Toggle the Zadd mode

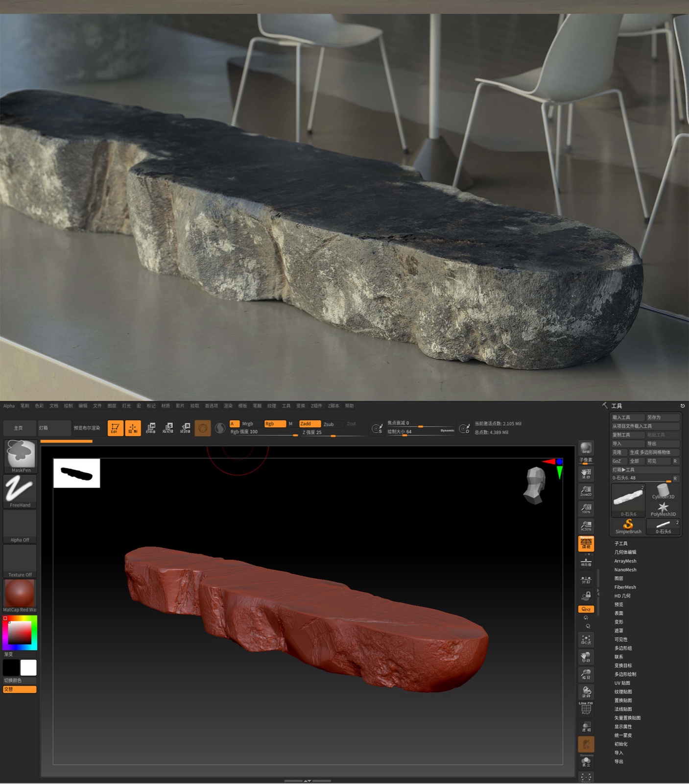pos(309,424)
